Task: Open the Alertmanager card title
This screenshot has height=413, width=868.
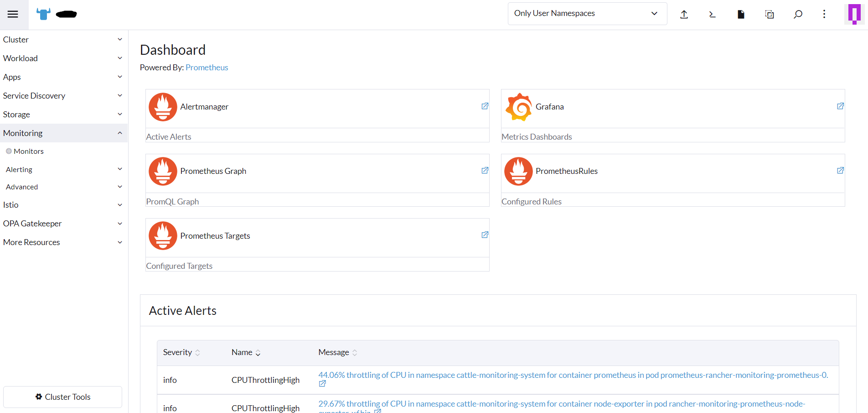Action: pos(204,107)
